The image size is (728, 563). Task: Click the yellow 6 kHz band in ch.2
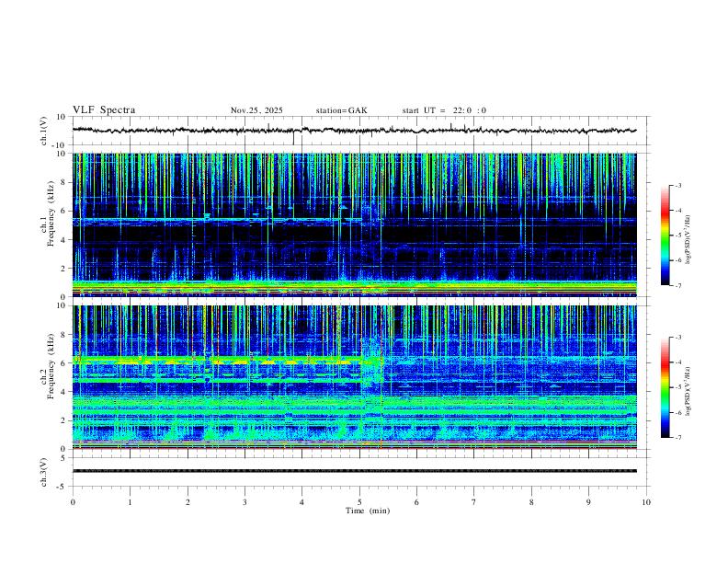217,361
